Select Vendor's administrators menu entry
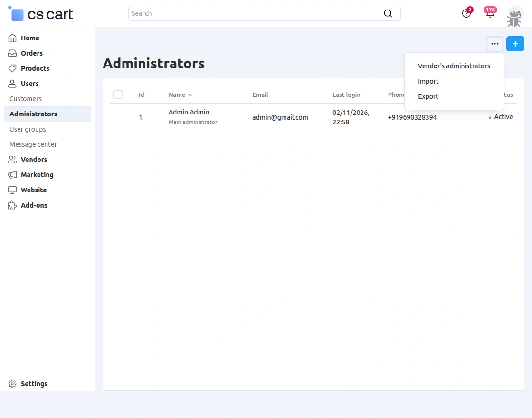The image size is (532, 418). [454, 66]
